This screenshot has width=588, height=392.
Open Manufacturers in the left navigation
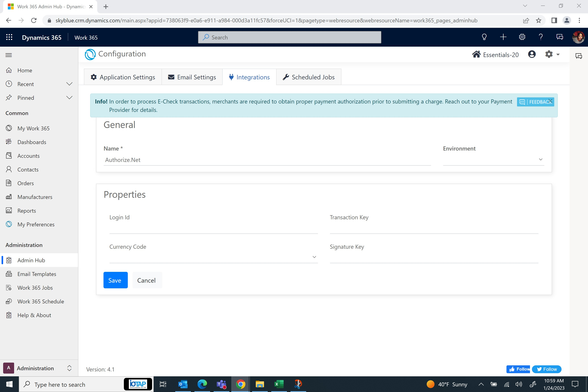click(35, 197)
